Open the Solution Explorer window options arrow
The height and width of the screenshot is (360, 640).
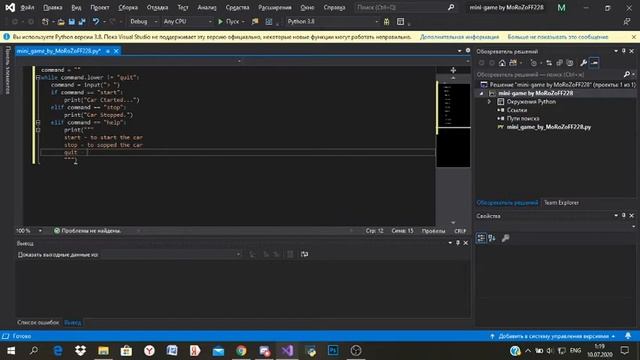tap(616, 51)
